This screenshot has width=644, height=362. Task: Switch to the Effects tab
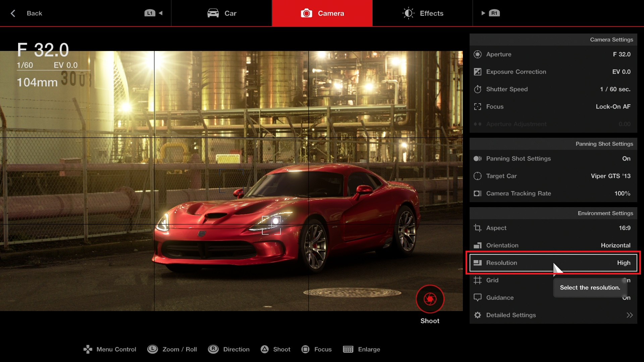[423, 13]
